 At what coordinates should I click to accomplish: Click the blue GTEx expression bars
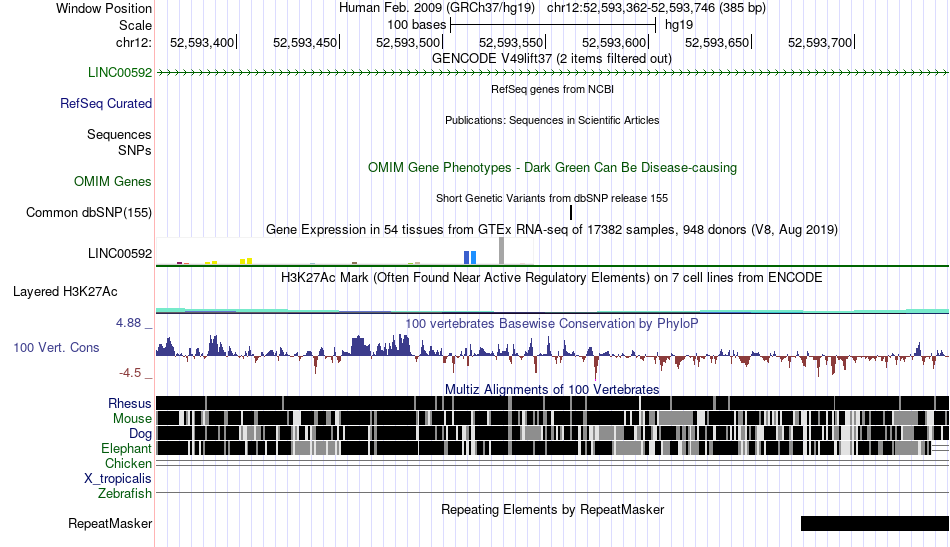click(x=470, y=257)
